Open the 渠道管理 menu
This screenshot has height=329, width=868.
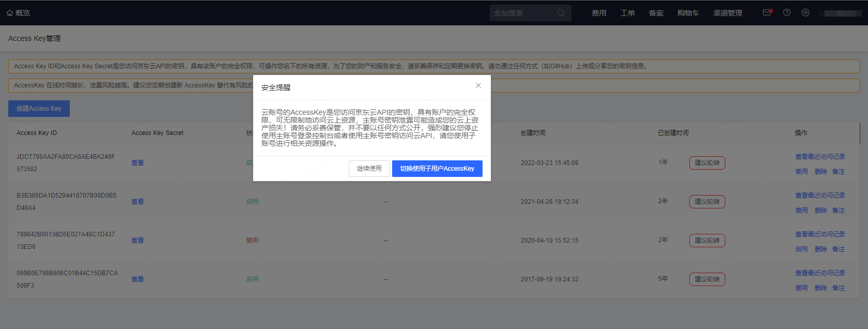(728, 13)
